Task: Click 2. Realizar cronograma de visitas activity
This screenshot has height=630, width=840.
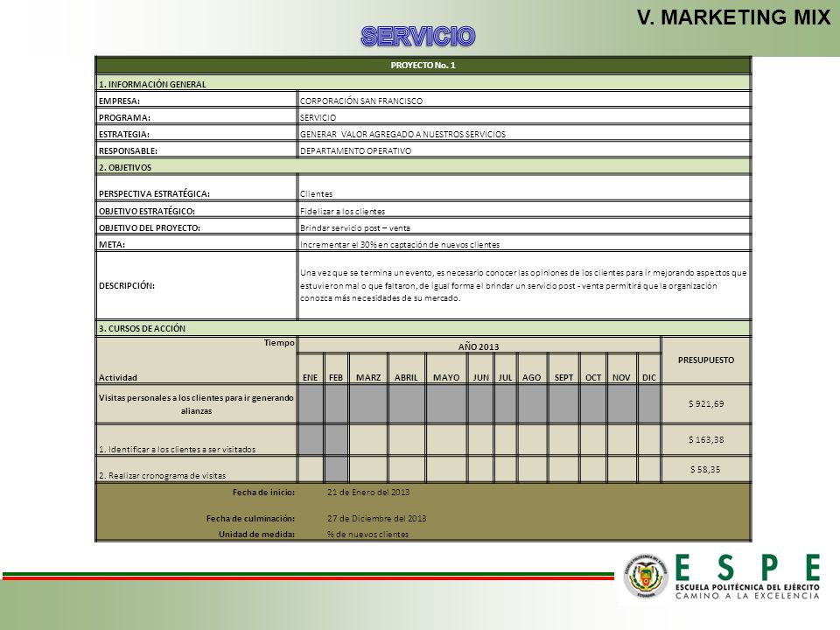Action: tap(196, 469)
